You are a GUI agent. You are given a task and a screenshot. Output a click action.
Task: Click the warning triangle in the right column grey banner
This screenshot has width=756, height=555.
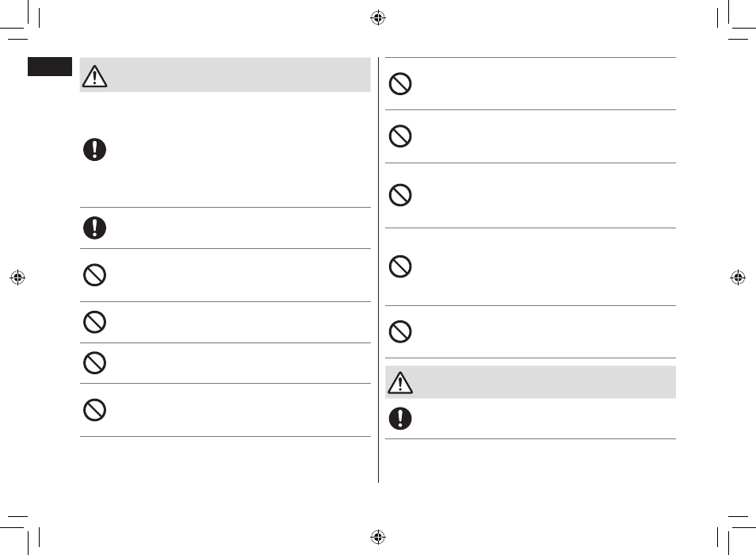click(400, 383)
